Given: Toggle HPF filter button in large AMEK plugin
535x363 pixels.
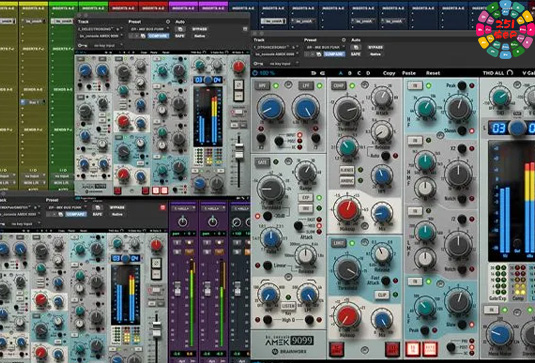Looking at the screenshot, I should coord(262,86).
